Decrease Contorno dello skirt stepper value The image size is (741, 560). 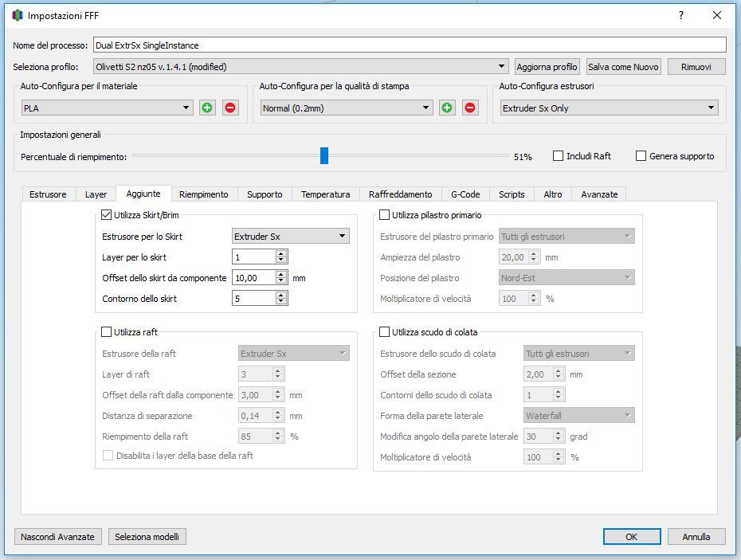[x=280, y=302]
